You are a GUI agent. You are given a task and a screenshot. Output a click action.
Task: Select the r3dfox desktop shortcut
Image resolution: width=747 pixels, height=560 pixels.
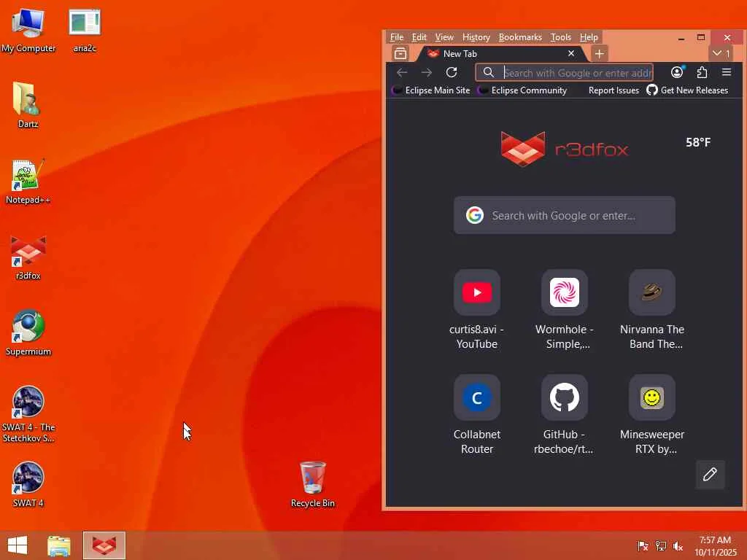[x=28, y=257]
